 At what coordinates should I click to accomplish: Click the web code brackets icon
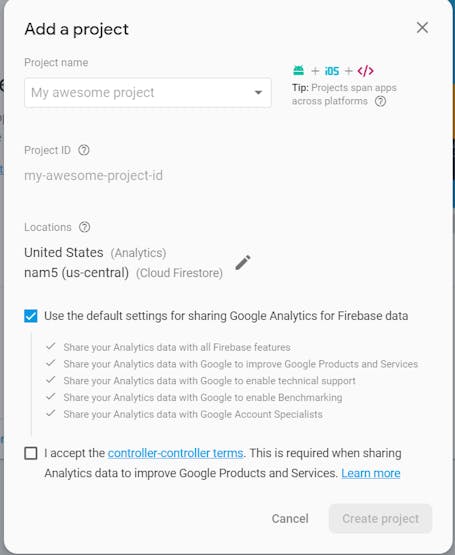[x=365, y=71]
